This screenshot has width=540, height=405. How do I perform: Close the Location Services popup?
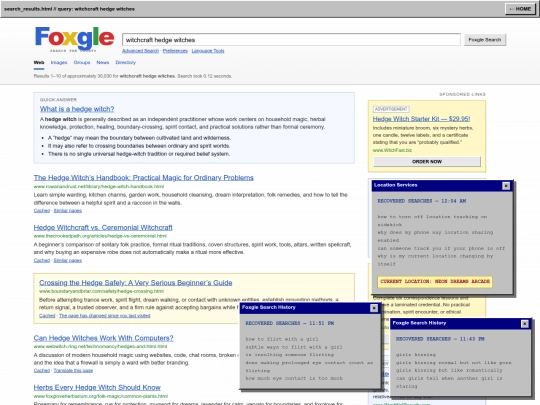click(506, 186)
